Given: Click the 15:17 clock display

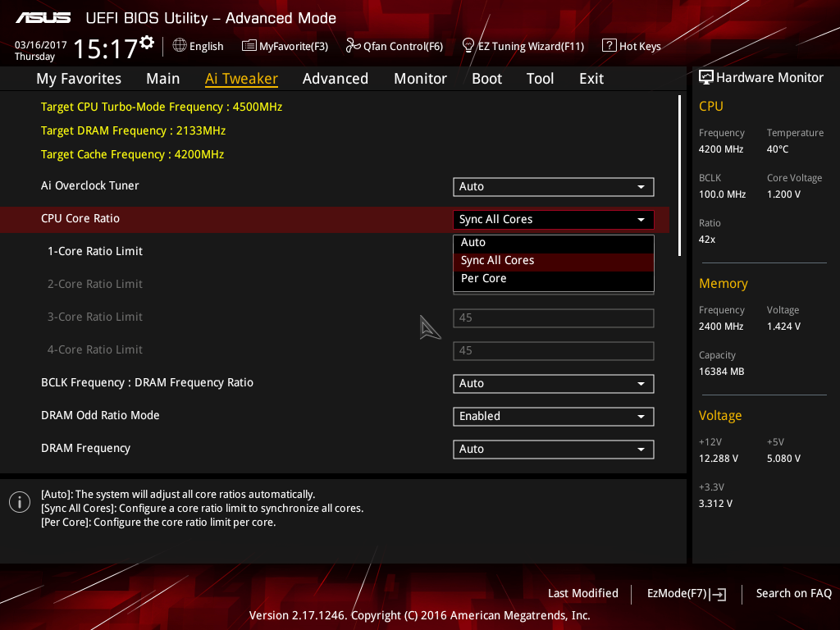Looking at the screenshot, I should pos(106,48).
